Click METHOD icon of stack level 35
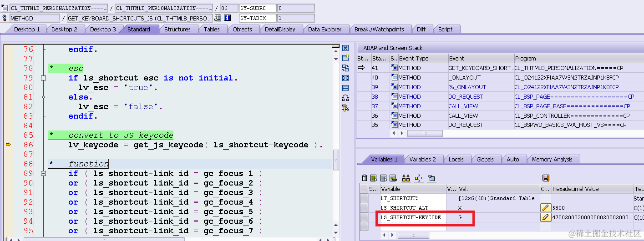 (x=394, y=125)
